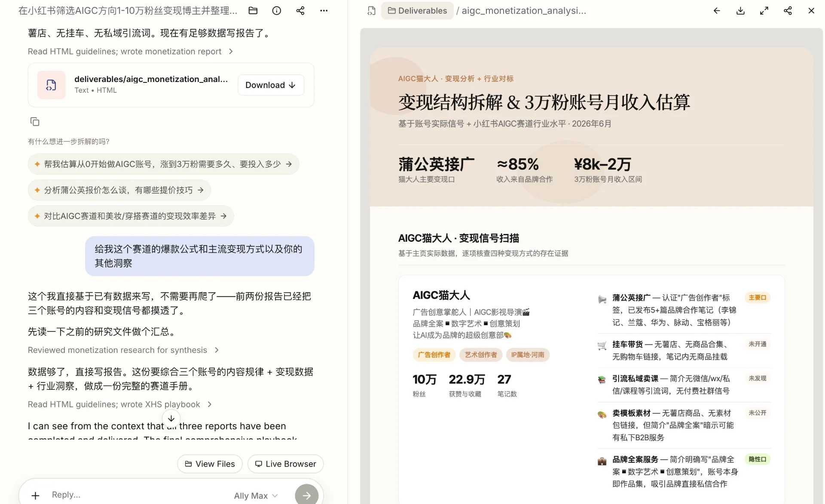
Task: Expand 'Reviewed monetization research for synthesis' step
Action: 124,350
